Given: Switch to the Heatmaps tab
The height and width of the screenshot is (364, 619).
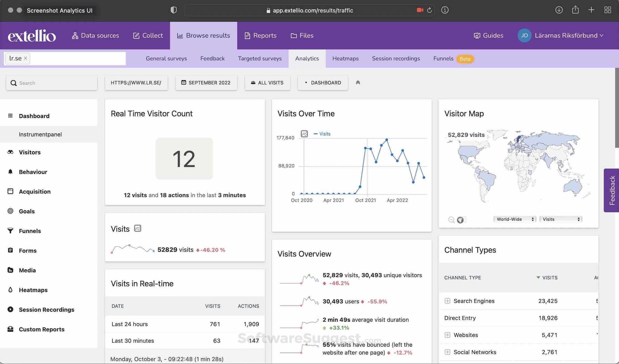Looking at the screenshot, I should (x=345, y=58).
